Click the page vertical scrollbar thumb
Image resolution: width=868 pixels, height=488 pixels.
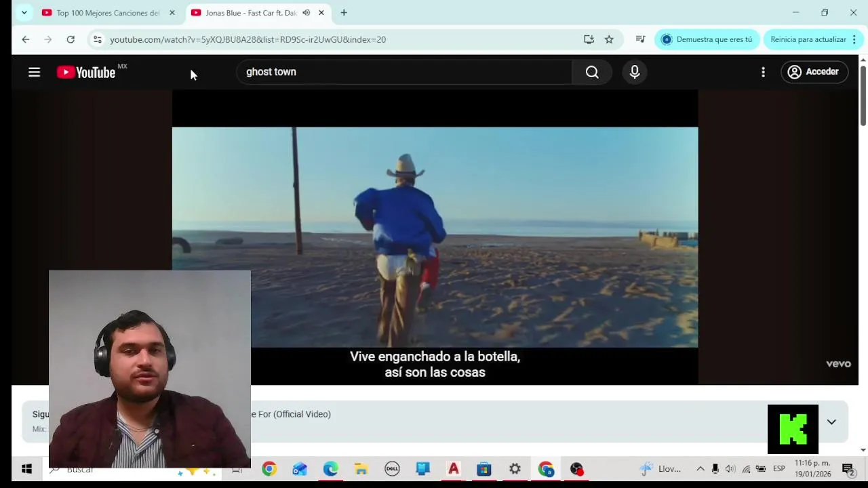pos(863,95)
